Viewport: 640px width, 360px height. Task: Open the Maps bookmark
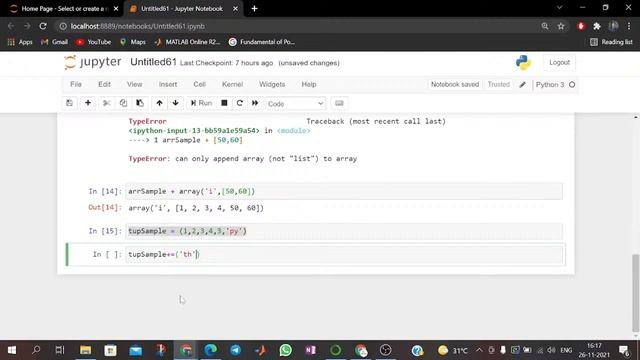point(133,42)
